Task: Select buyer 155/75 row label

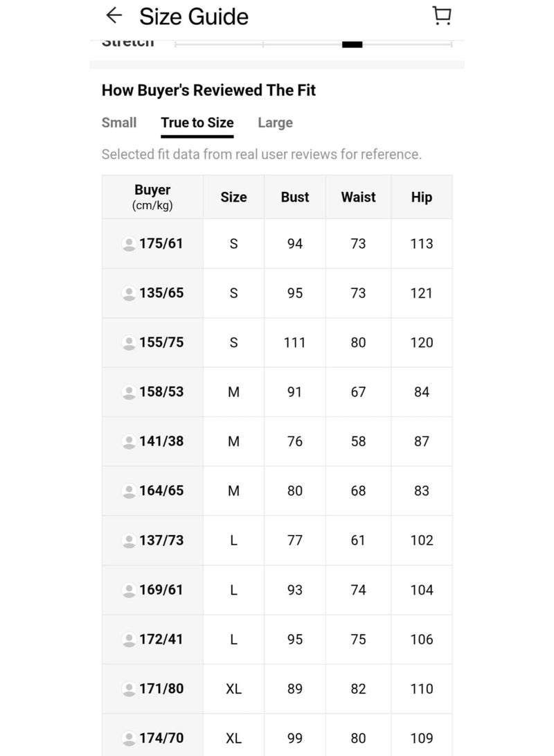Action: click(161, 342)
